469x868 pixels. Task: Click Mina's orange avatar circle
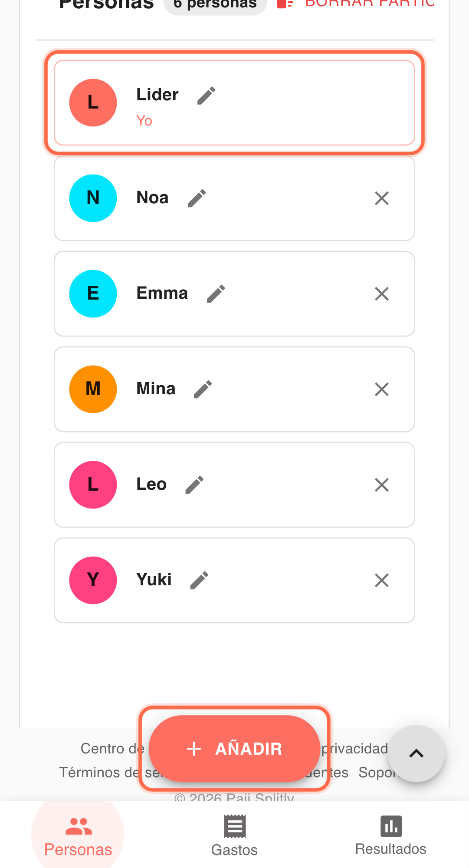(93, 389)
